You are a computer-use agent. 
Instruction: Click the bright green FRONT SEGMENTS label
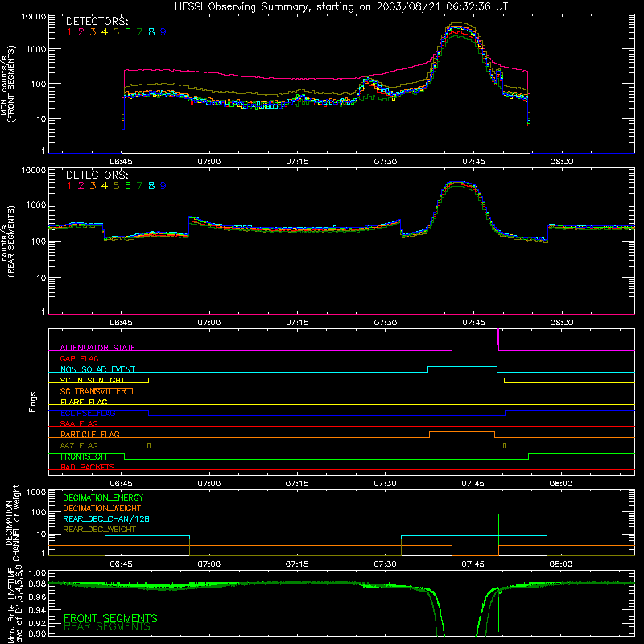tap(110, 618)
